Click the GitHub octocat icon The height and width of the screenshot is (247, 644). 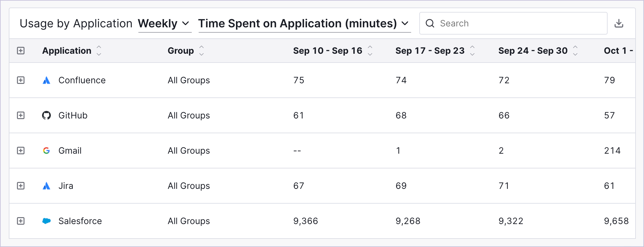(x=46, y=115)
